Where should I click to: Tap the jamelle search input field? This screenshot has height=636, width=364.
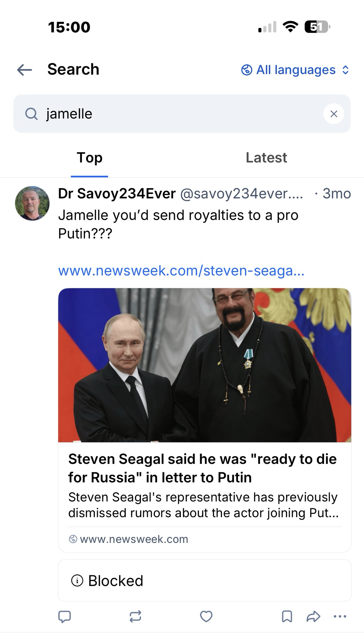(178, 114)
